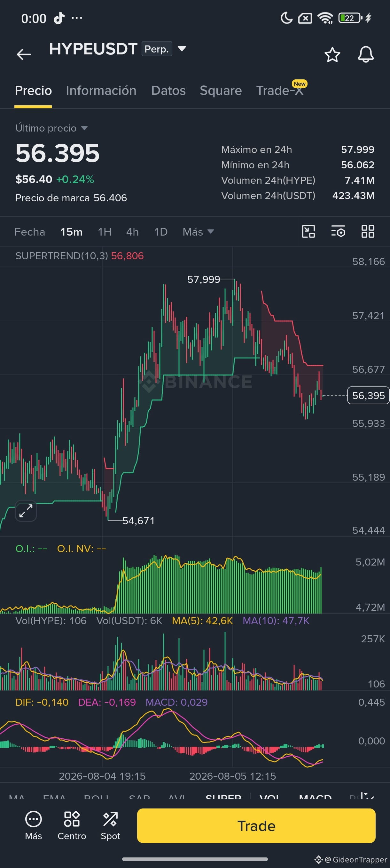Open the Información tab

click(x=101, y=91)
